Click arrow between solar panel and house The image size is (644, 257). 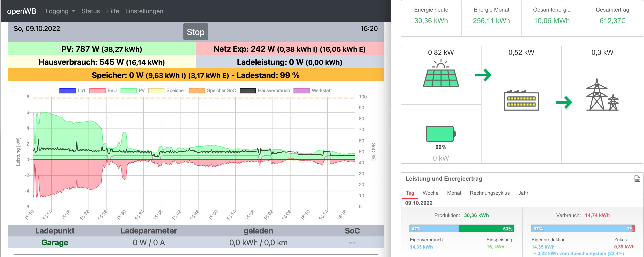pos(483,75)
